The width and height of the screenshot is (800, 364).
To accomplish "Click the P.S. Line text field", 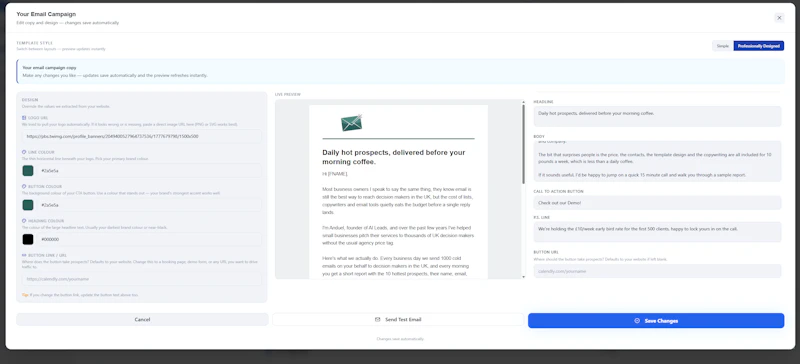I will tap(657, 232).
